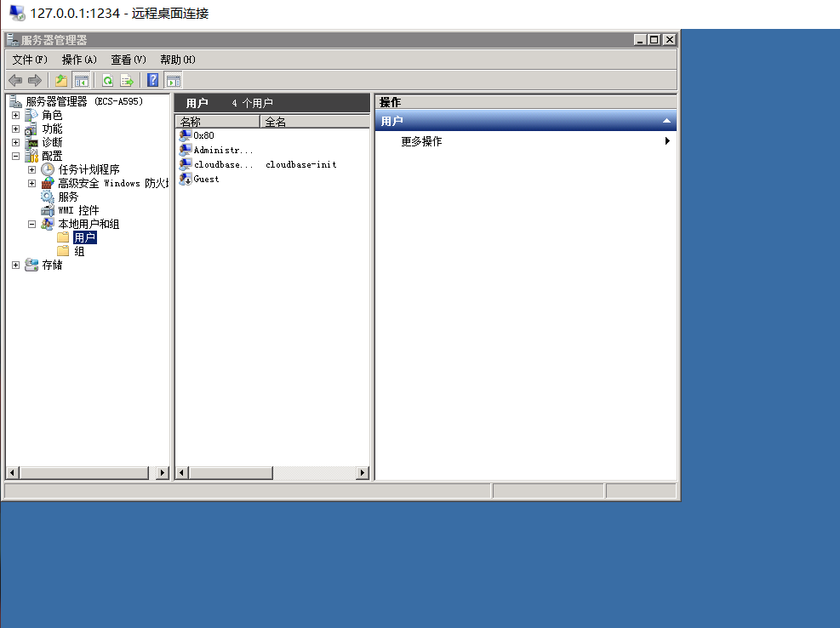The image size is (840, 628).
Task: Click the cloudbase user icon
Action: coord(186,164)
